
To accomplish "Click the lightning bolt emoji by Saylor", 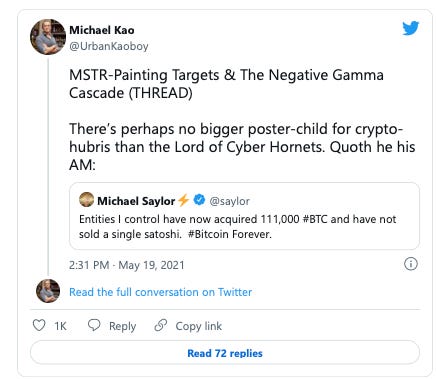I will click(x=183, y=200).
